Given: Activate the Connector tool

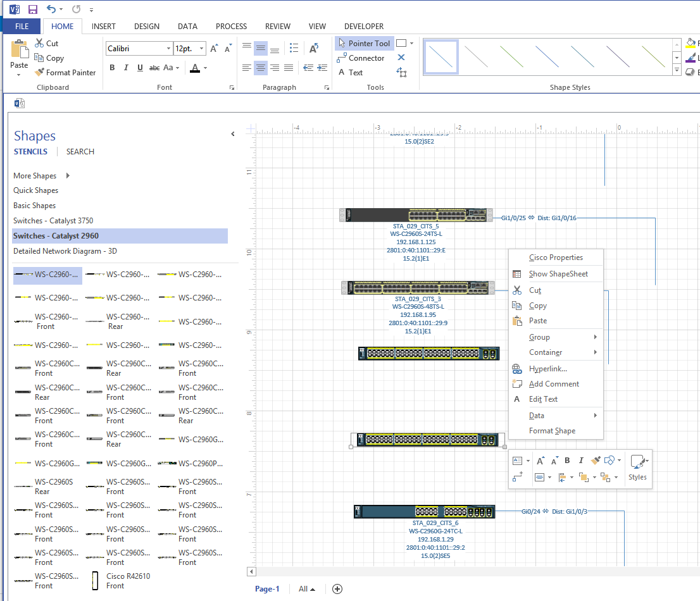Looking at the screenshot, I should point(361,58).
